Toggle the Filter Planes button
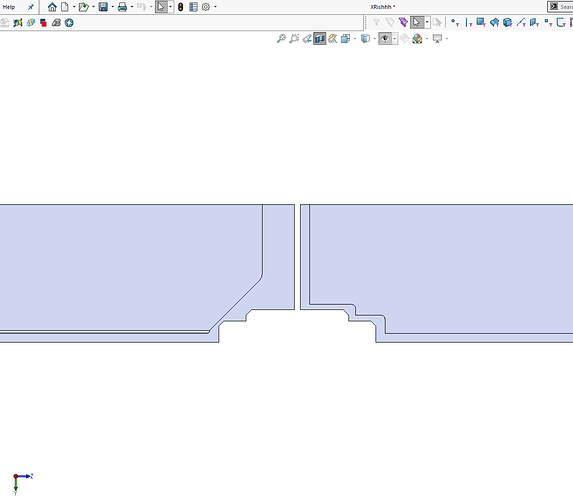This screenshot has height=500, width=573. [534, 23]
